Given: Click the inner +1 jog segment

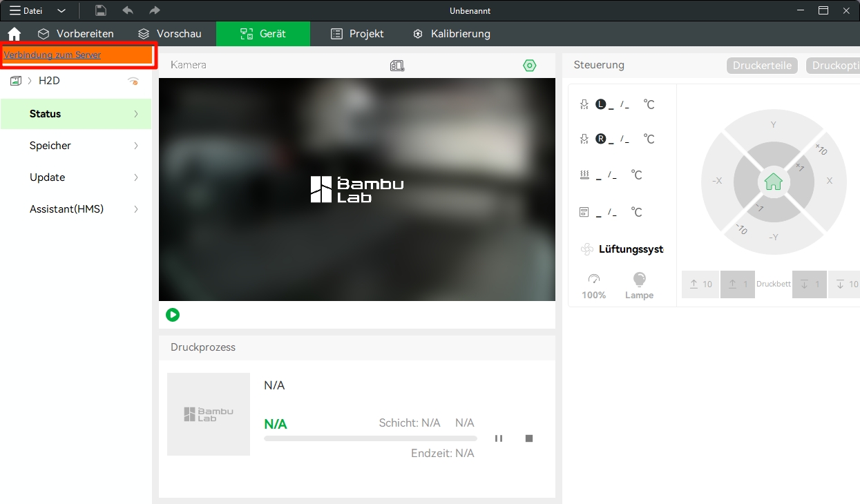Looking at the screenshot, I should click(799, 168).
